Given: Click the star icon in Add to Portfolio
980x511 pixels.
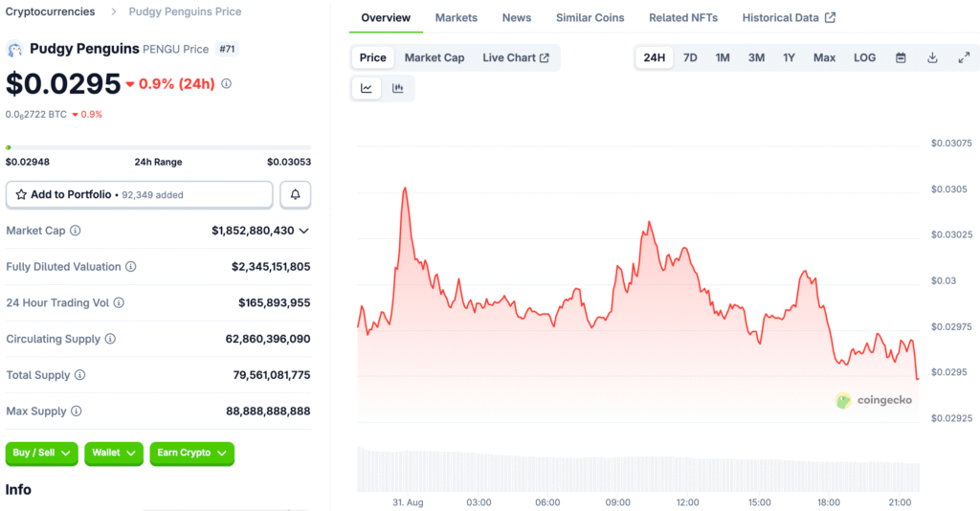Looking at the screenshot, I should (x=21, y=195).
